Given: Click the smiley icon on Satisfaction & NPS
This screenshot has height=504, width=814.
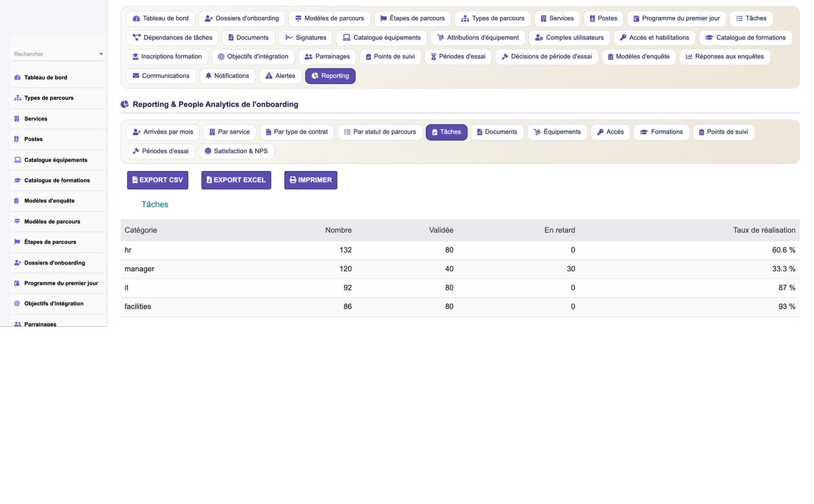Looking at the screenshot, I should click(x=208, y=151).
